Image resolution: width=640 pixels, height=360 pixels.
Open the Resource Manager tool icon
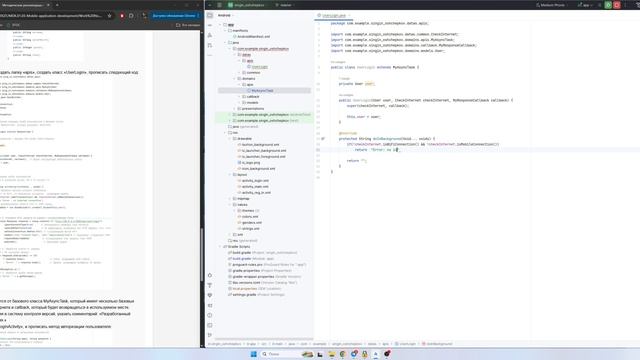[x=210, y=35]
